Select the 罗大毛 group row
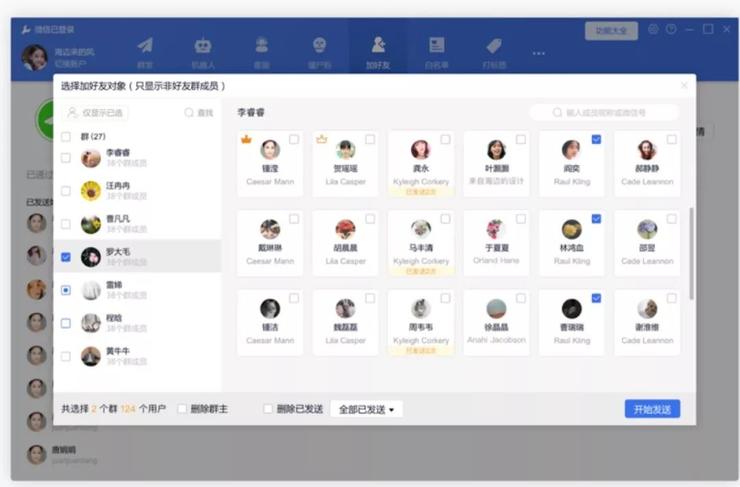This screenshot has width=740, height=487. 137,256
